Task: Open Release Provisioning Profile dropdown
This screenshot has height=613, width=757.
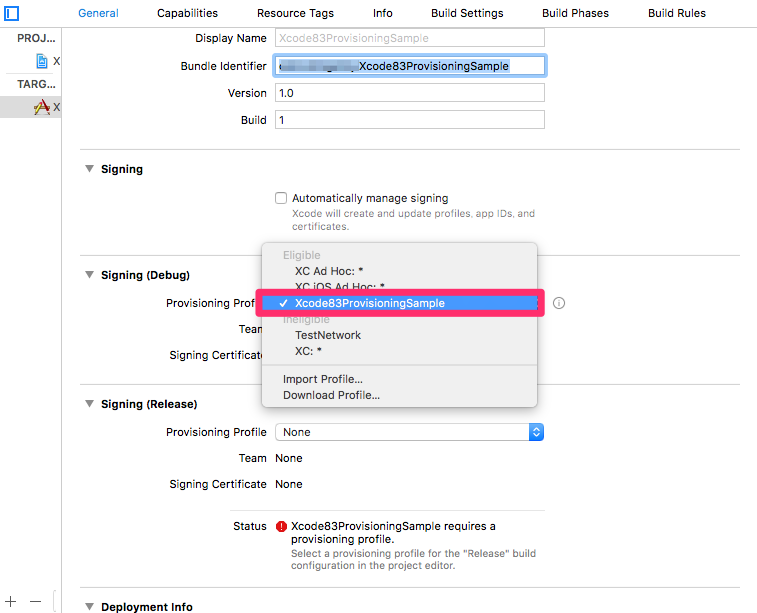Action: [409, 432]
